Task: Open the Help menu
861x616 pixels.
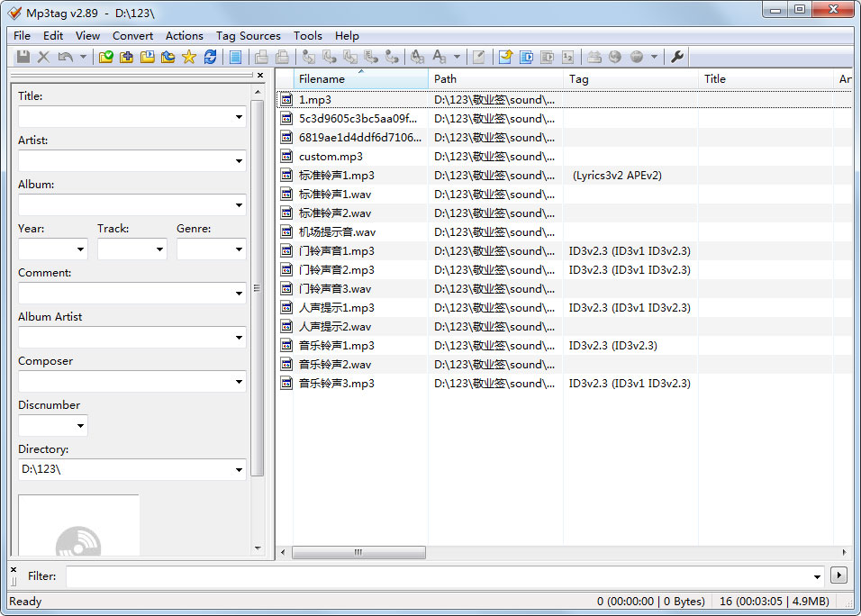Action: [347, 36]
